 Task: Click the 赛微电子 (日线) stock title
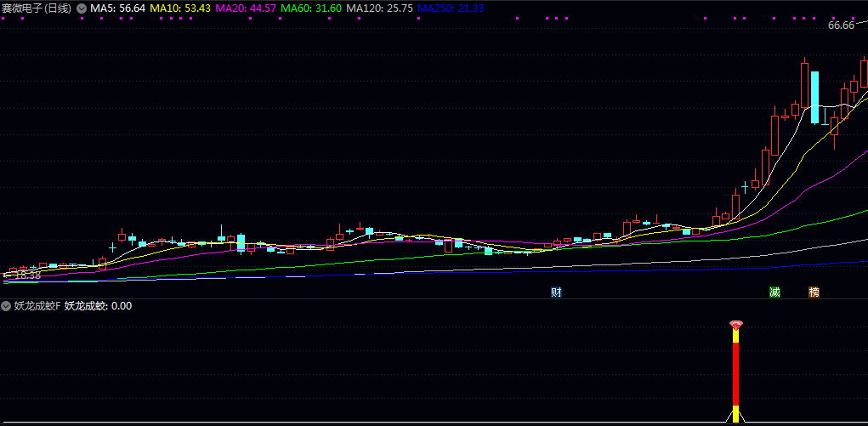(x=36, y=8)
